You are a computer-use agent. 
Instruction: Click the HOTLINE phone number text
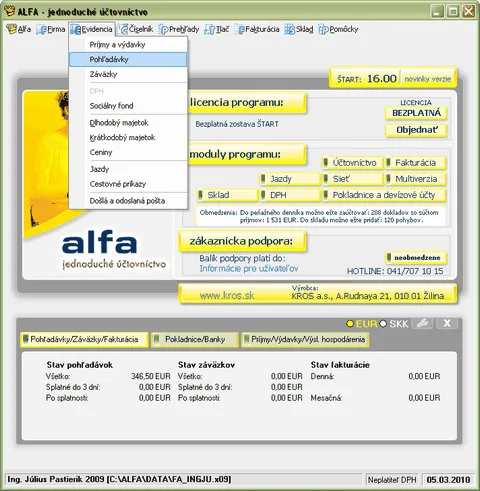(395, 271)
